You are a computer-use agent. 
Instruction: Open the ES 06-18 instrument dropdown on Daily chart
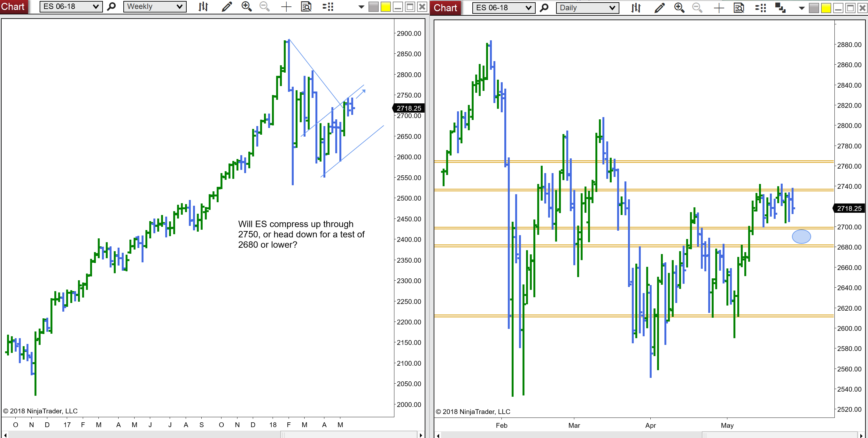pyautogui.click(x=504, y=8)
